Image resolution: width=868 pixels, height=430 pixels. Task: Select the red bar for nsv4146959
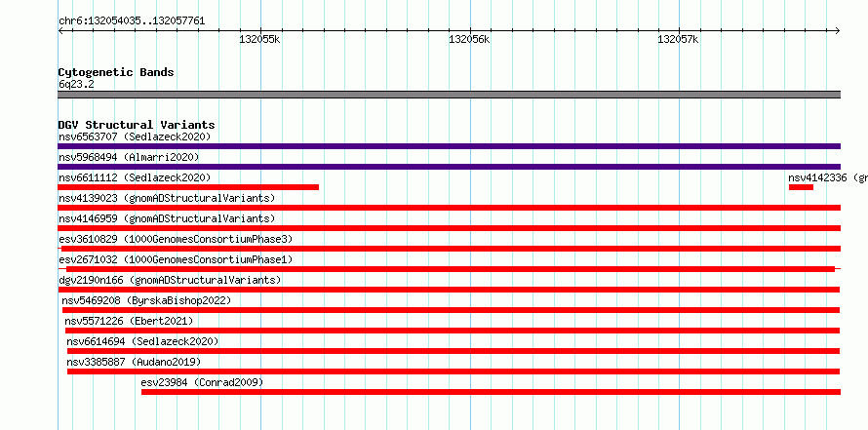point(449,228)
